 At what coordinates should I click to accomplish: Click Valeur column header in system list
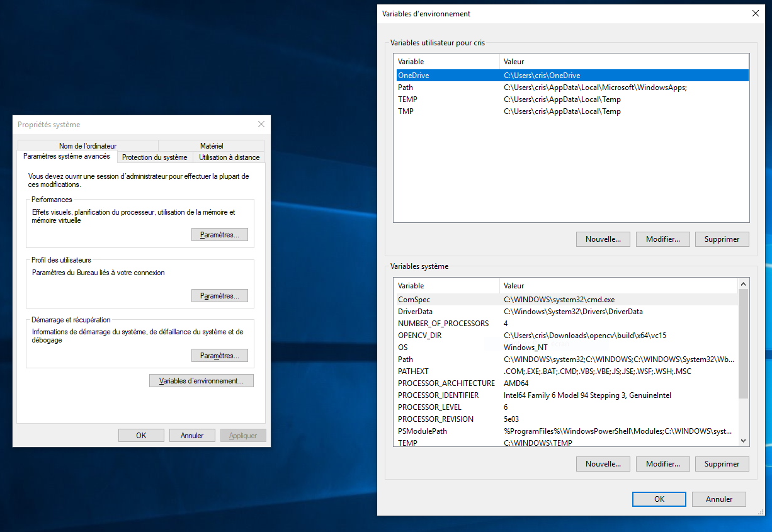pos(620,286)
